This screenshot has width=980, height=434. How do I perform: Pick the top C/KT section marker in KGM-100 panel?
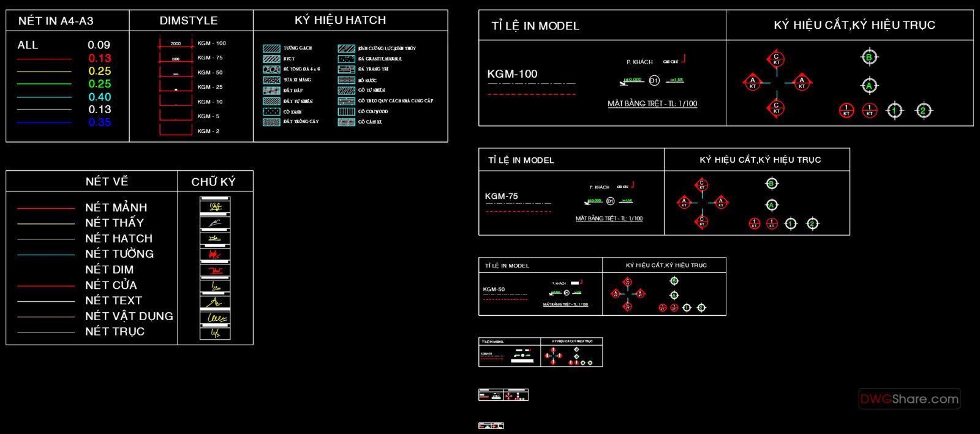point(776,59)
